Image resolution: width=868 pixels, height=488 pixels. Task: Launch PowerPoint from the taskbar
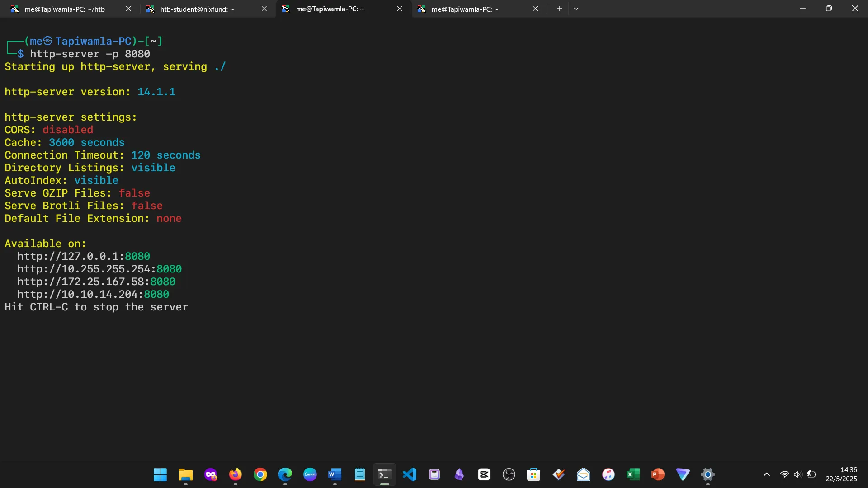(x=658, y=474)
